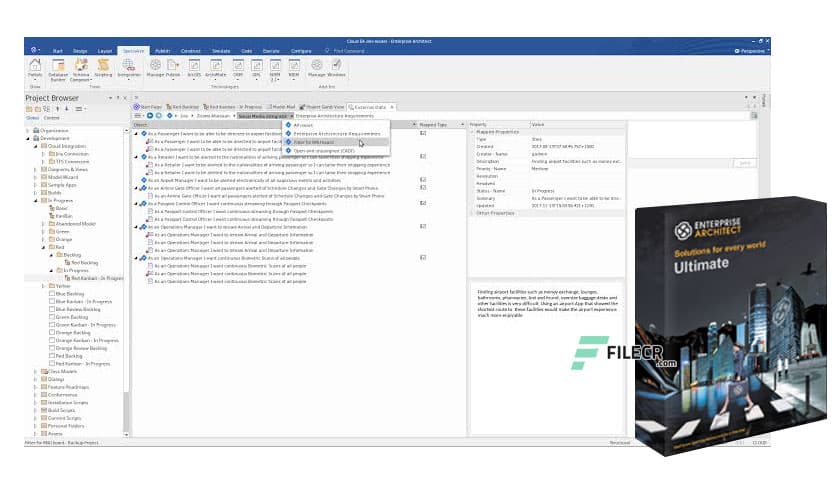Image resolution: width=836 pixels, height=484 pixels.
Task: Expand the Yellow folder in Project Browser
Action: pyautogui.click(x=43, y=286)
